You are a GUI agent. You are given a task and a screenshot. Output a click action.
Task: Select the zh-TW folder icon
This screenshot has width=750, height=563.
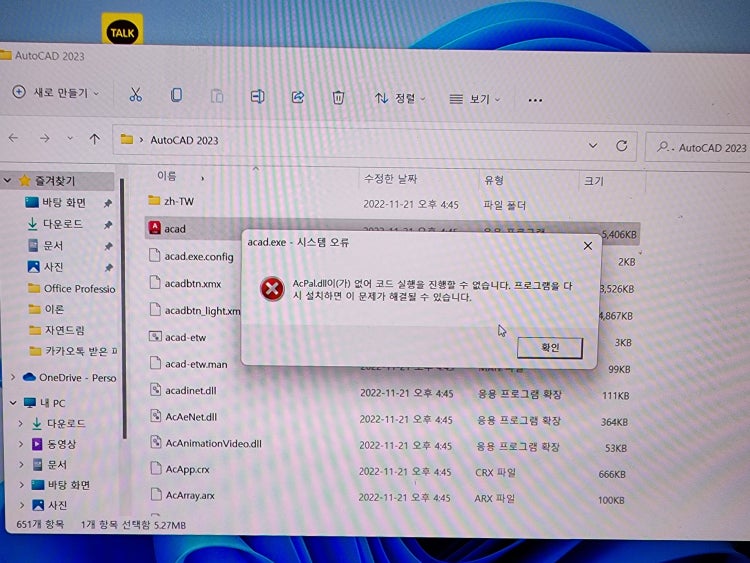[x=154, y=200]
